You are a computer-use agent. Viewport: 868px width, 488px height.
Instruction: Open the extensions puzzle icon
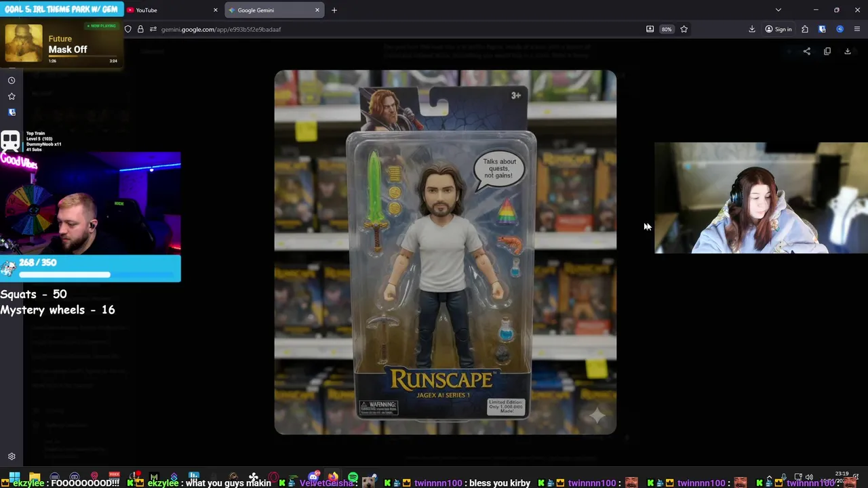805,29
